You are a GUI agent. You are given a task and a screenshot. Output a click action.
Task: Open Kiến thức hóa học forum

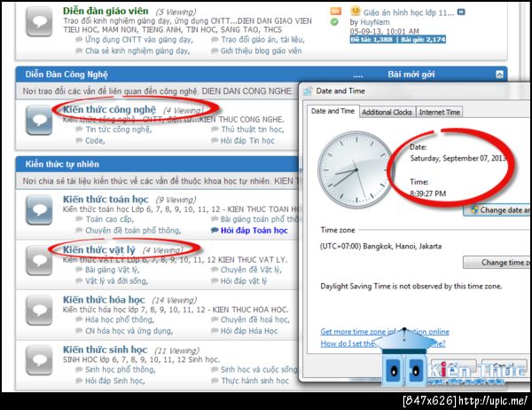(x=104, y=300)
